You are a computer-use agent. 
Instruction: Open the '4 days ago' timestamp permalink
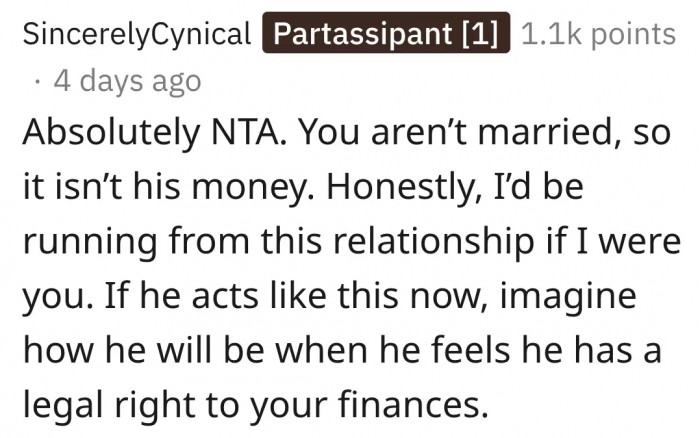click(x=127, y=82)
